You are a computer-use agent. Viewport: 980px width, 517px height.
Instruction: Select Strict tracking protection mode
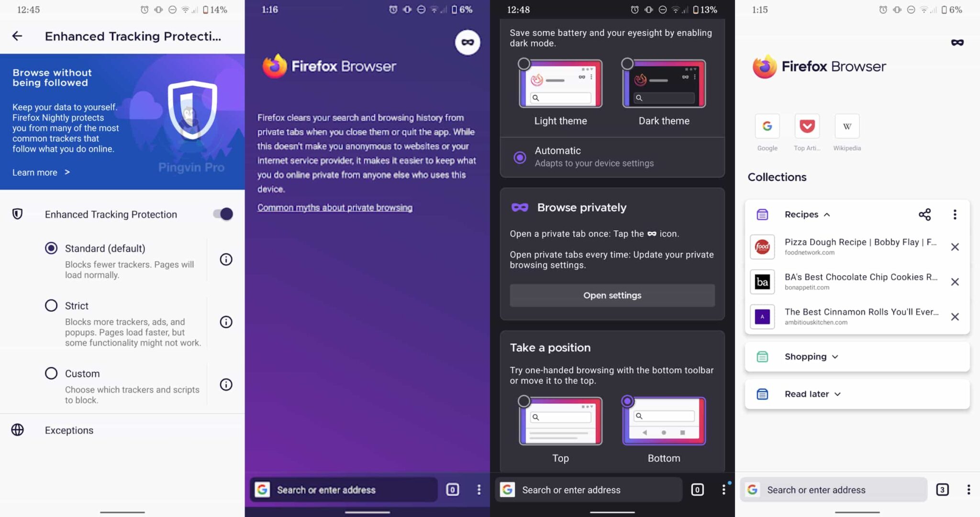pos(51,305)
